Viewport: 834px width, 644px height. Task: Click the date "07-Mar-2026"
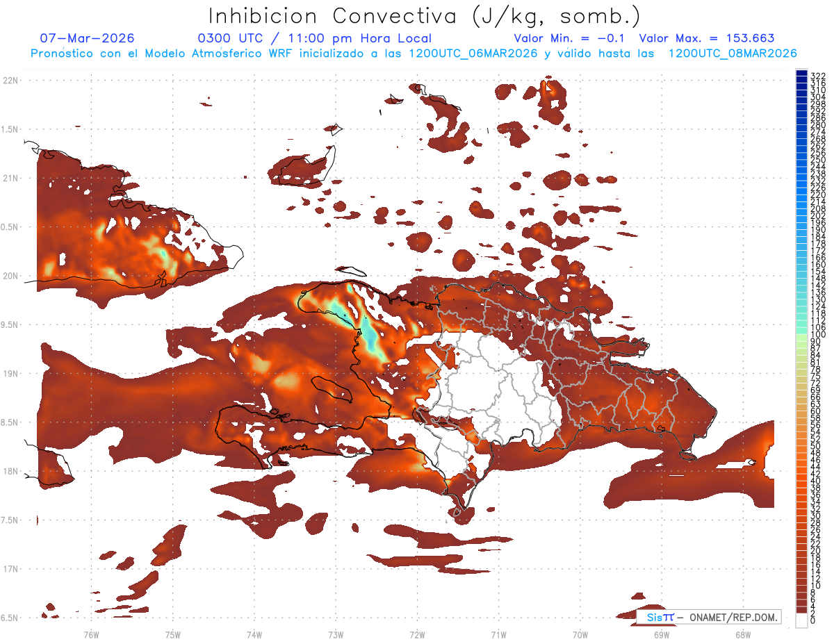point(88,38)
